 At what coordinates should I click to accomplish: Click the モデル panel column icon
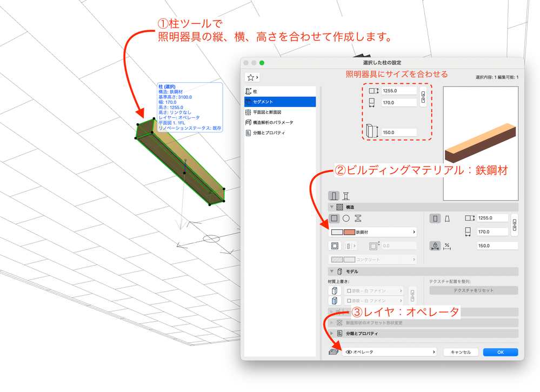click(340, 271)
